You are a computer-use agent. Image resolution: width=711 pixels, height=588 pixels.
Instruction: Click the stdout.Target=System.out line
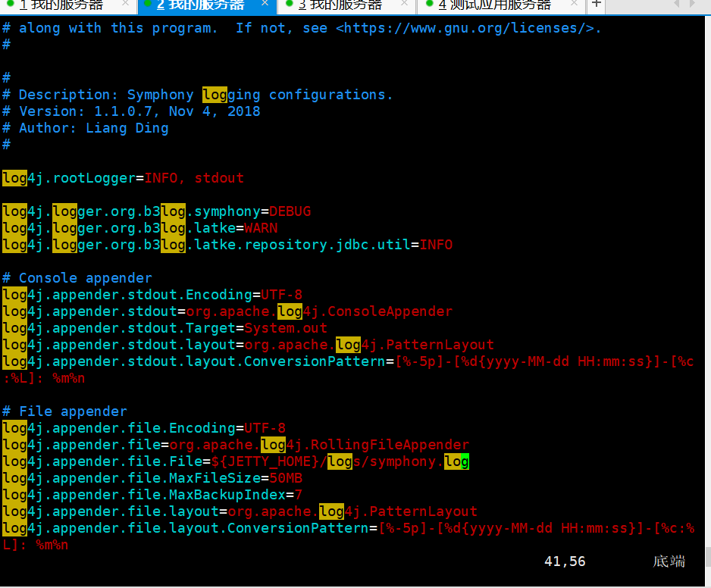pos(164,328)
